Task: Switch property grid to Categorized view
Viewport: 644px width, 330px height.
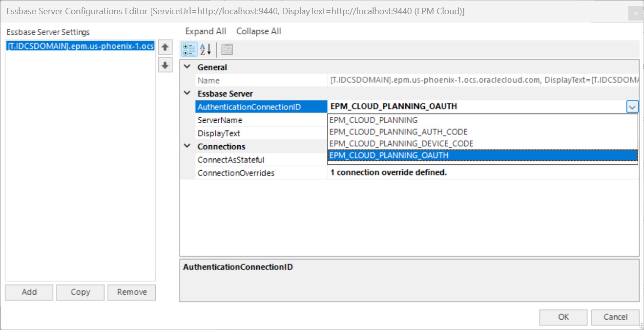Action: pos(190,49)
